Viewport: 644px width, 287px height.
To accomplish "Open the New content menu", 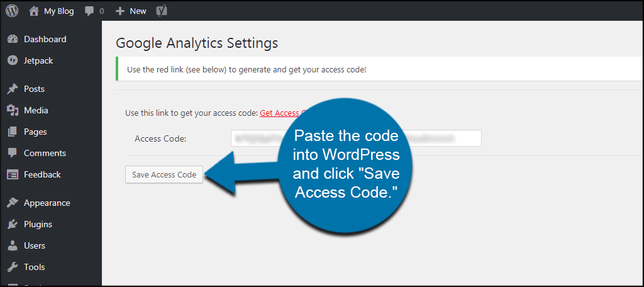I will (x=131, y=11).
